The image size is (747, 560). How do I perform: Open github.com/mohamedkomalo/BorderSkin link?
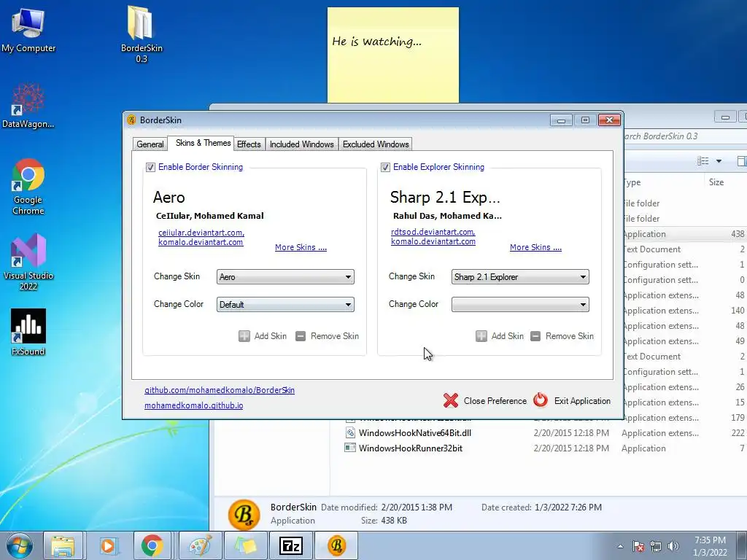220,390
